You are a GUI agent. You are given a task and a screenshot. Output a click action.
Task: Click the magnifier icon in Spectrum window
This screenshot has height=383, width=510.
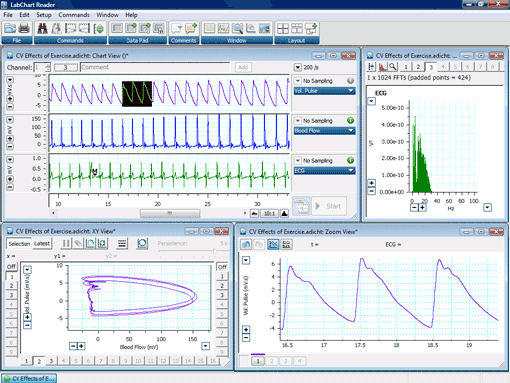tap(393, 67)
